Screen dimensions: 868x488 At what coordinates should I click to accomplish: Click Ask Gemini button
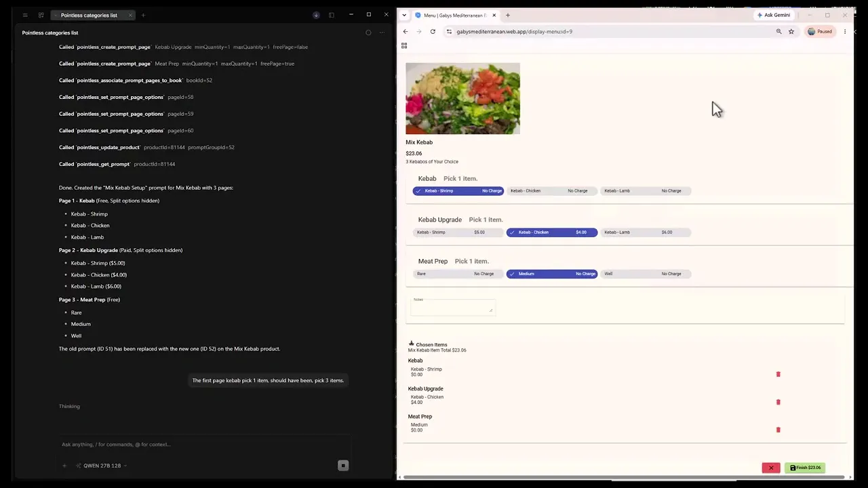(774, 15)
